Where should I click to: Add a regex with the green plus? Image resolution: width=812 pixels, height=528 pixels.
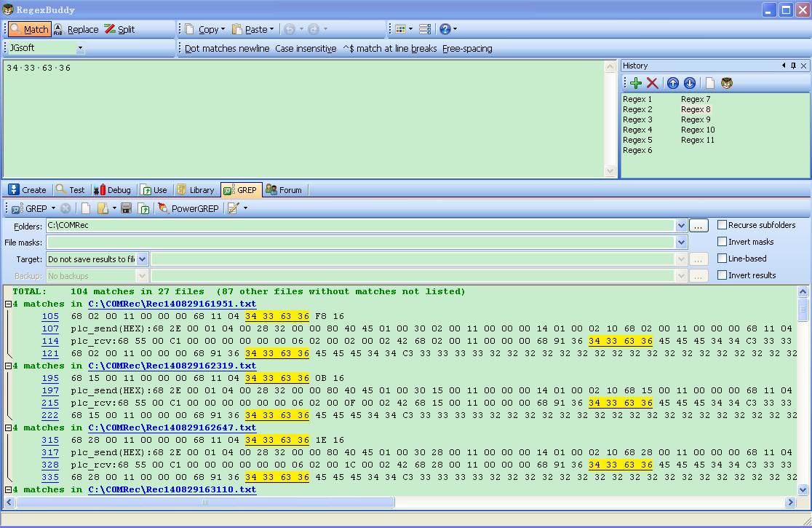(636, 83)
